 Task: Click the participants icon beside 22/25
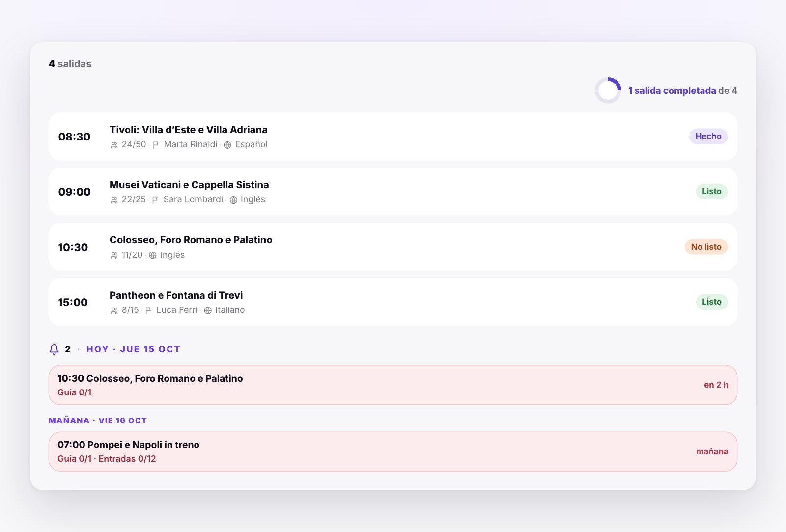click(114, 200)
